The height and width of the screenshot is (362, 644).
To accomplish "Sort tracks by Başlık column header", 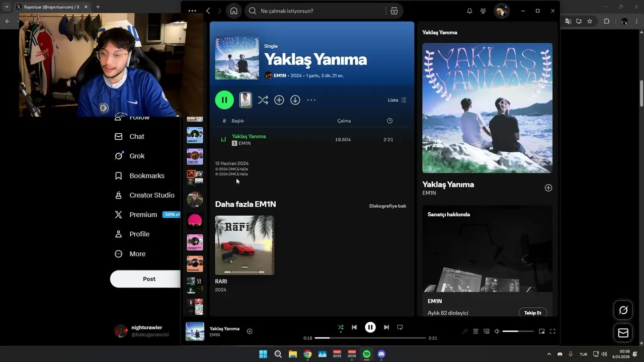I will pyautogui.click(x=237, y=121).
